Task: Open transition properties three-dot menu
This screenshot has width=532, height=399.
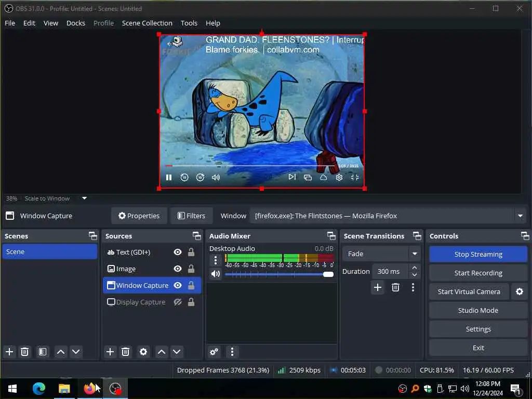Action: (x=413, y=287)
